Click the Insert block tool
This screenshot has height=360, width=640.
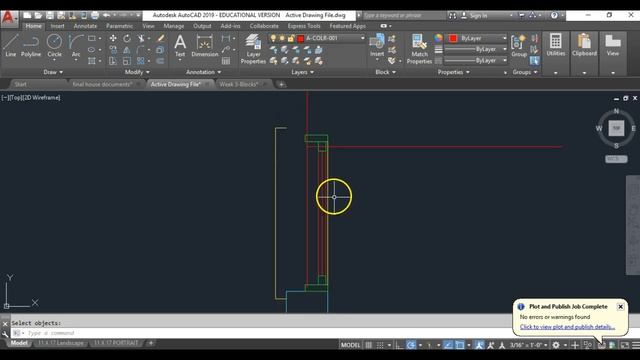(x=377, y=45)
